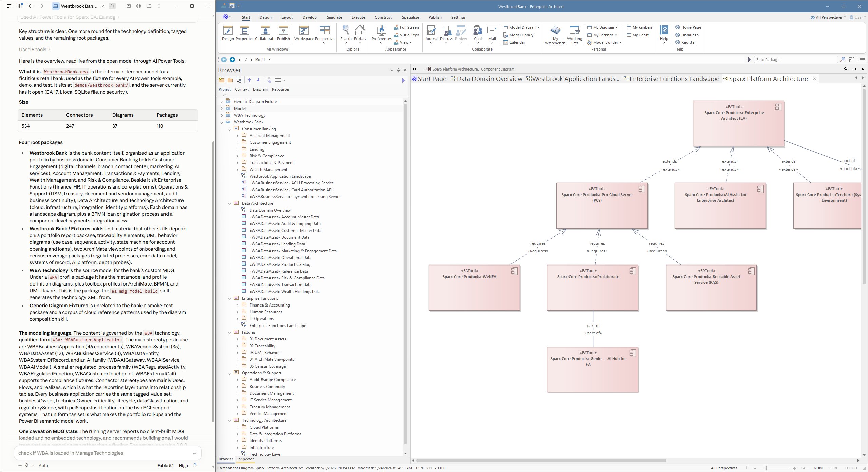Open the Model Diagram dropdown

click(522, 27)
